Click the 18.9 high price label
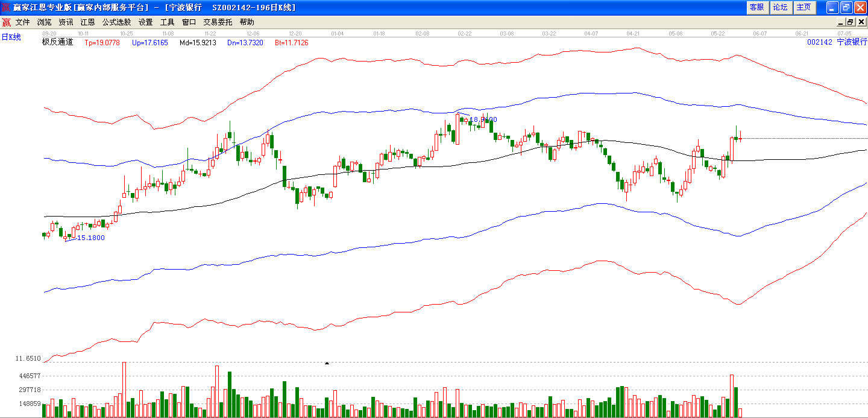The width and height of the screenshot is (868, 418). [x=483, y=119]
